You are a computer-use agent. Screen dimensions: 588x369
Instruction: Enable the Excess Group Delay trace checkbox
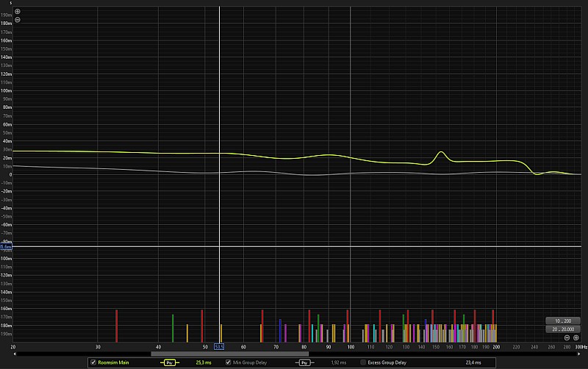click(363, 362)
